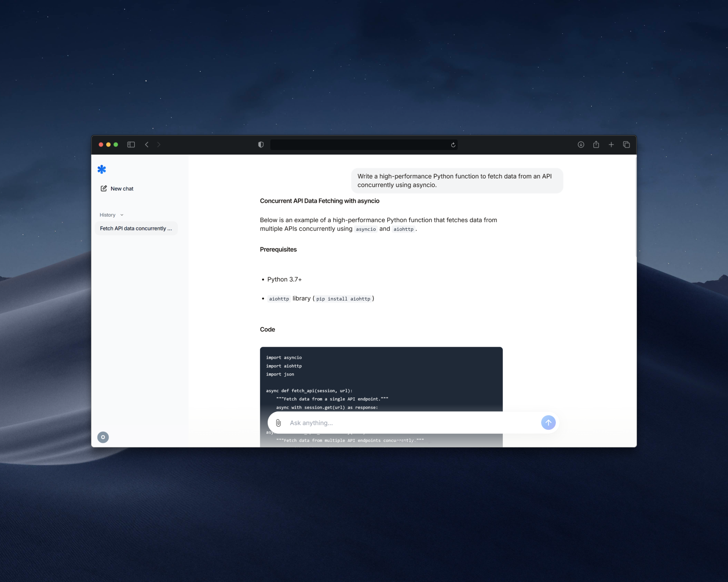Screen dimensions: 728x582
Task: Click the blue asterisk app logo
Action: [102, 169]
